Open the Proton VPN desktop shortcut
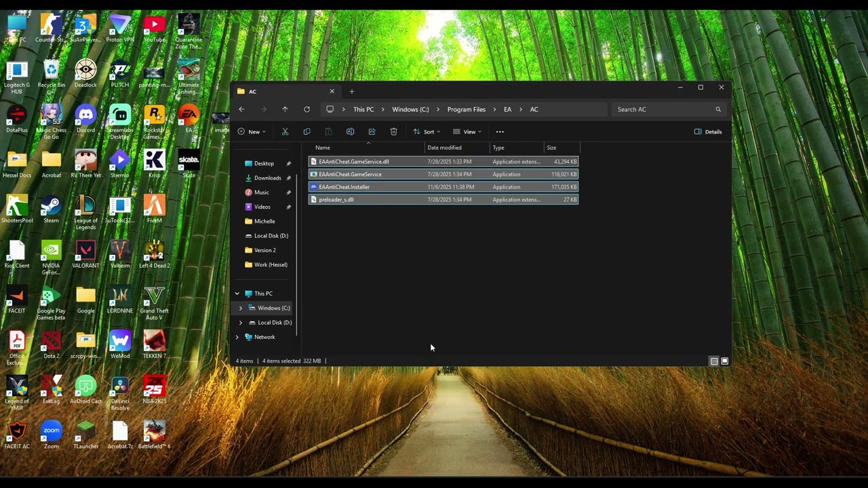Screen dimensions: 868x488 [x=120, y=29]
